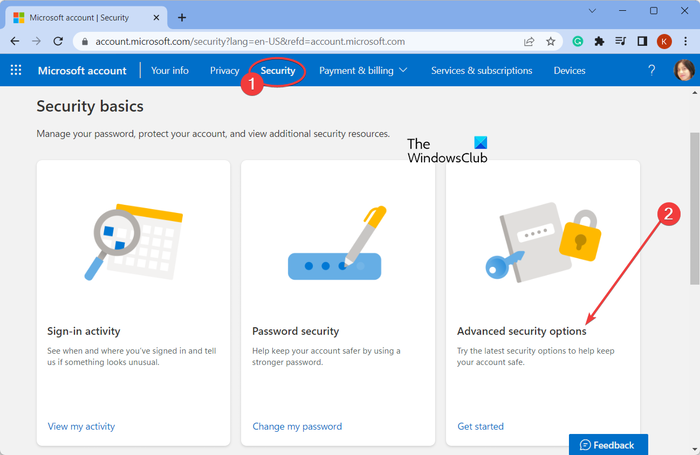The height and width of the screenshot is (455, 700).
Task: Switch to the Microsoft account browser tab
Action: click(x=86, y=17)
